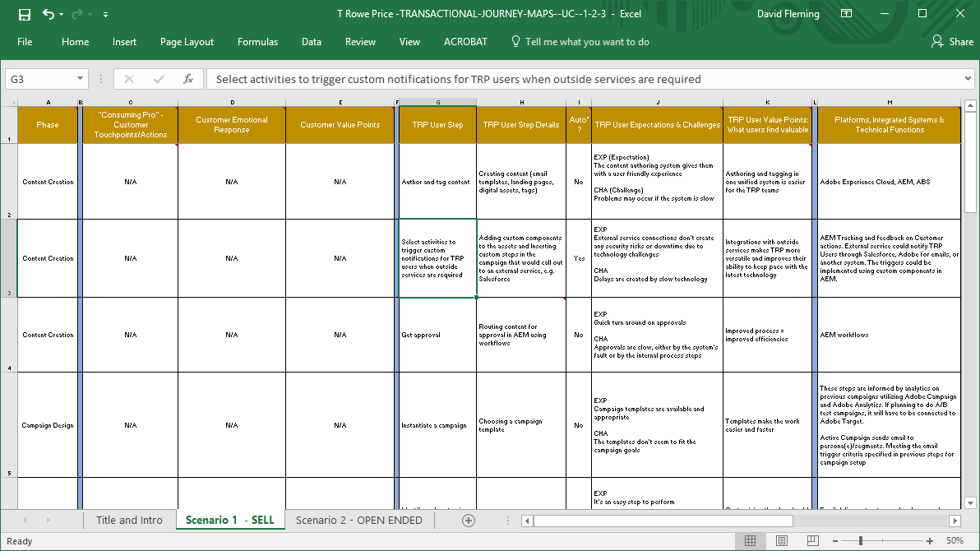This screenshot has height=551, width=980.
Task: Open the Insert ribbon tab
Action: click(x=124, y=42)
